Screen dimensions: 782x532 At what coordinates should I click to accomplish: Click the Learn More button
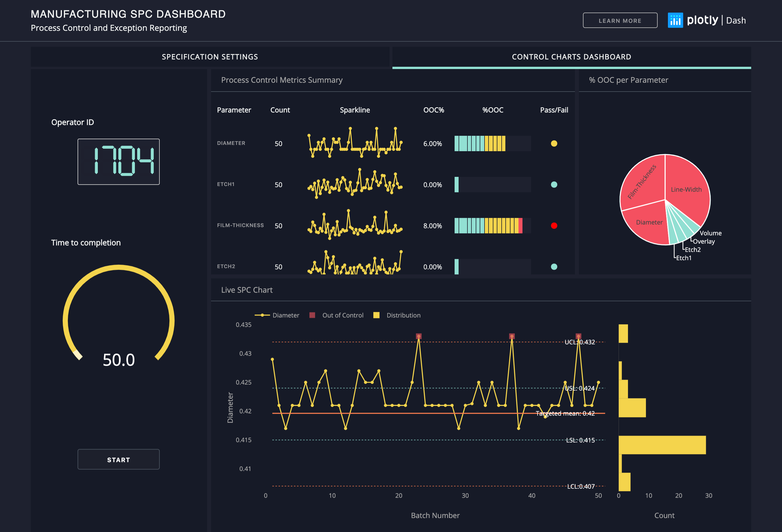(x=620, y=21)
